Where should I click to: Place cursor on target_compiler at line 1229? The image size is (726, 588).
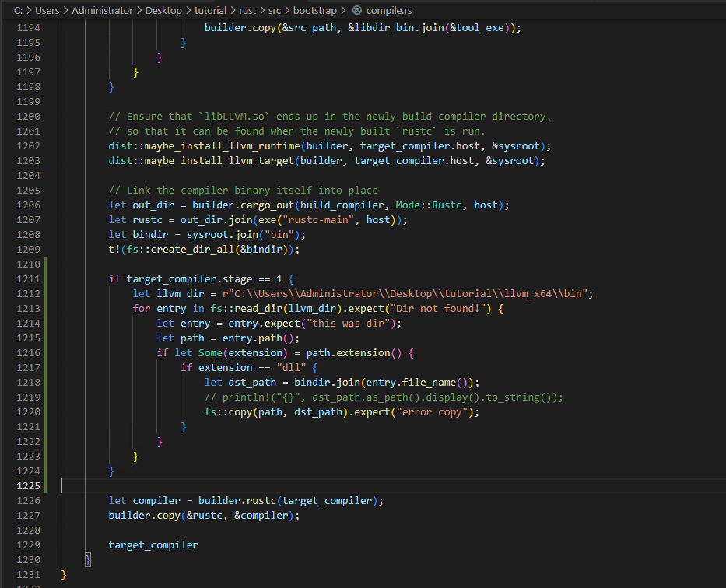[153, 544]
